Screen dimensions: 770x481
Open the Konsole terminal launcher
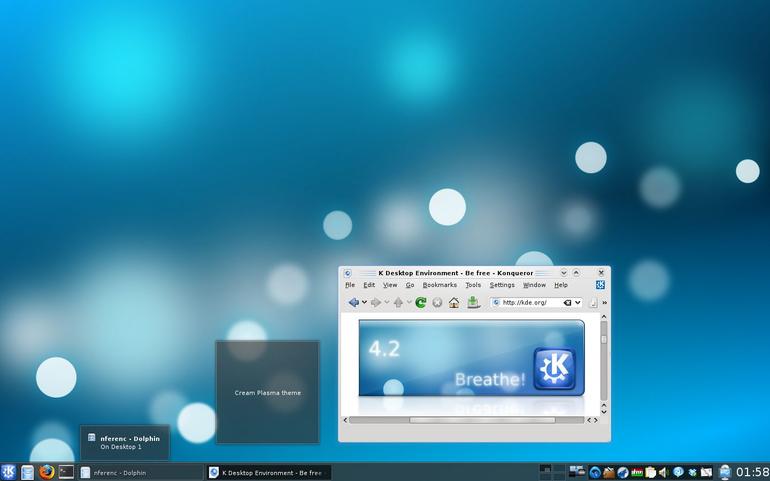(66, 472)
